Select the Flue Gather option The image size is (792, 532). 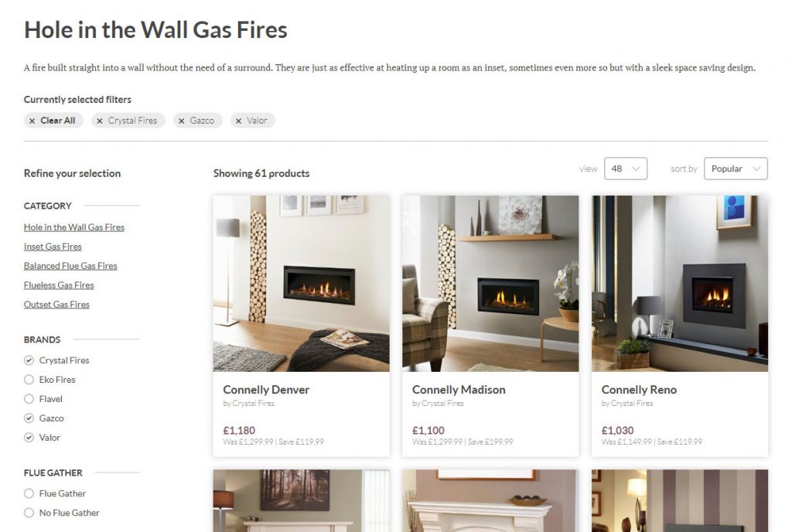coord(29,493)
